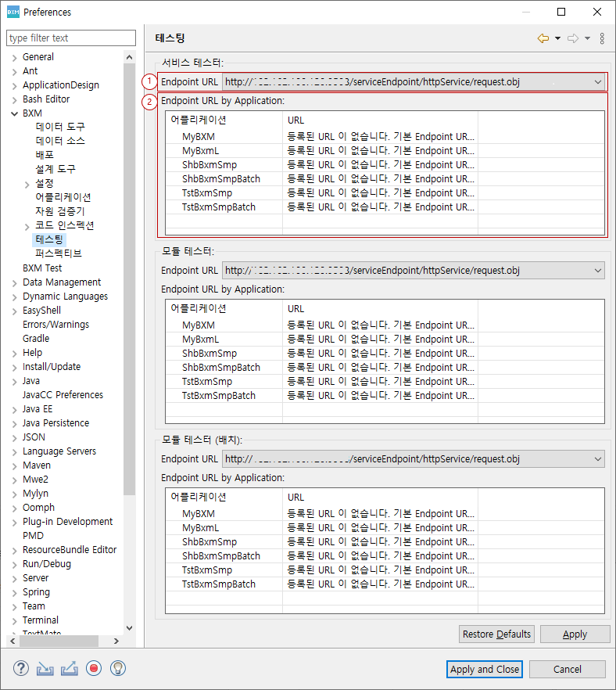Open the Help icon at the bottom left
616x690 pixels.
pos(21,668)
